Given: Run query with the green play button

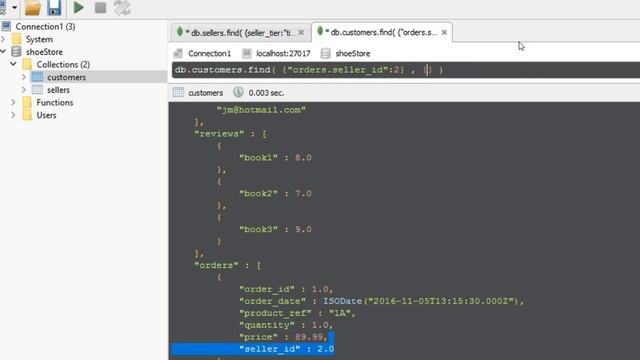Looking at the screenshot, I should click(x=78, y=7).
